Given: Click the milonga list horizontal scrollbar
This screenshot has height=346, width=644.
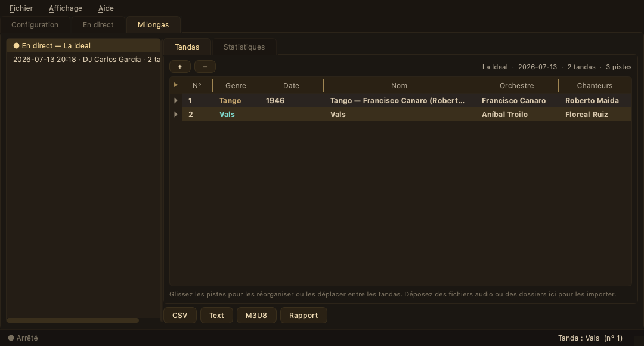Looking at the screenshot, I should (73, 320).
